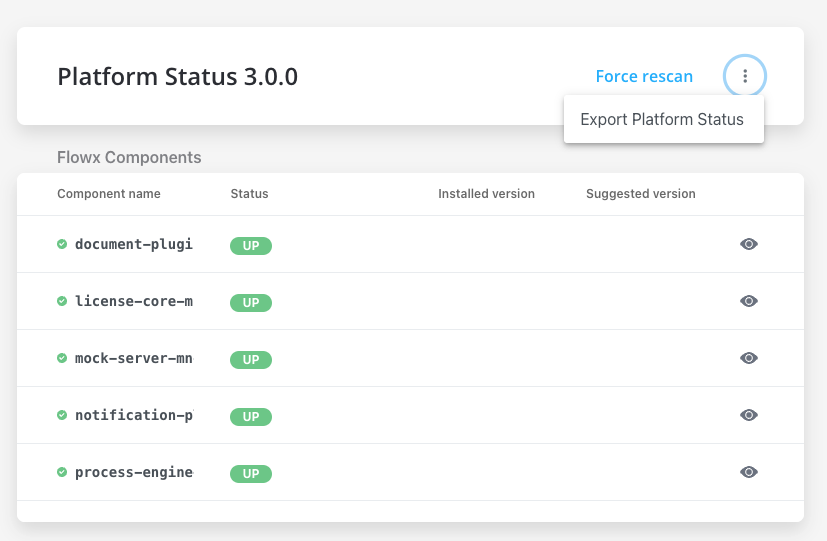Click the UP badge for document-plugin
Viewport: 827px width, 541px height.
(251, 246)
